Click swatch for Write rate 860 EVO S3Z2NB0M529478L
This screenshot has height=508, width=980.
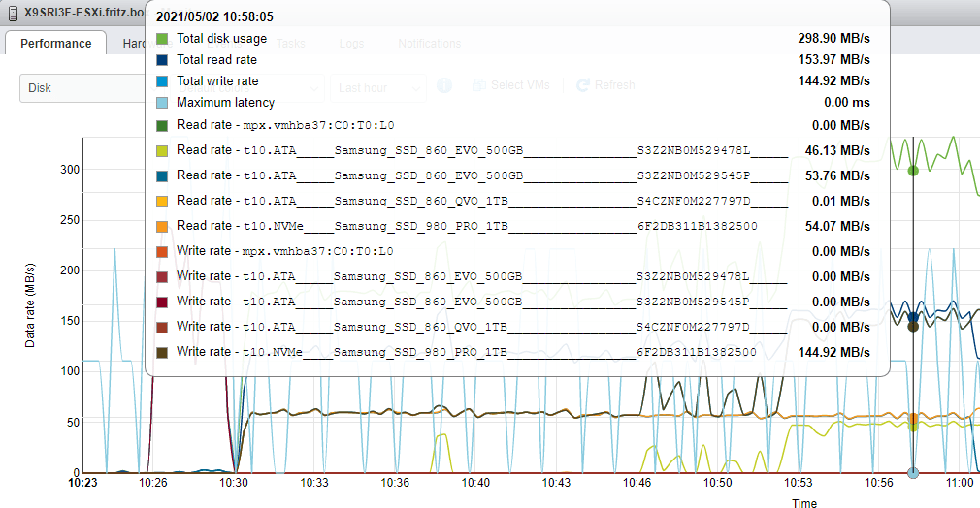[162, 277]
